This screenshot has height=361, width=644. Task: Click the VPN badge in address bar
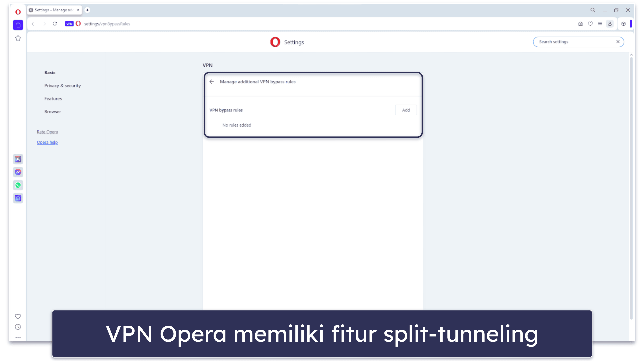pyautogui.click(x=69, y=24)
